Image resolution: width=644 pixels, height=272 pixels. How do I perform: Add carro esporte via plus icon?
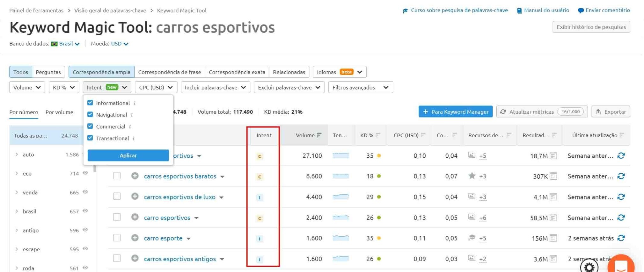pyautogui.click(x=135, y=238)
